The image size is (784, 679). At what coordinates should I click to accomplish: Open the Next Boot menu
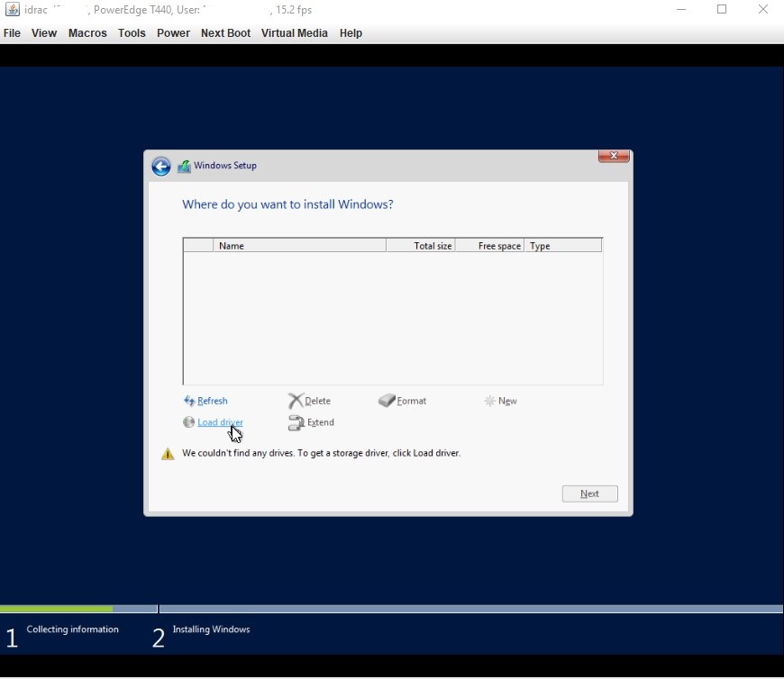(225, 33)
